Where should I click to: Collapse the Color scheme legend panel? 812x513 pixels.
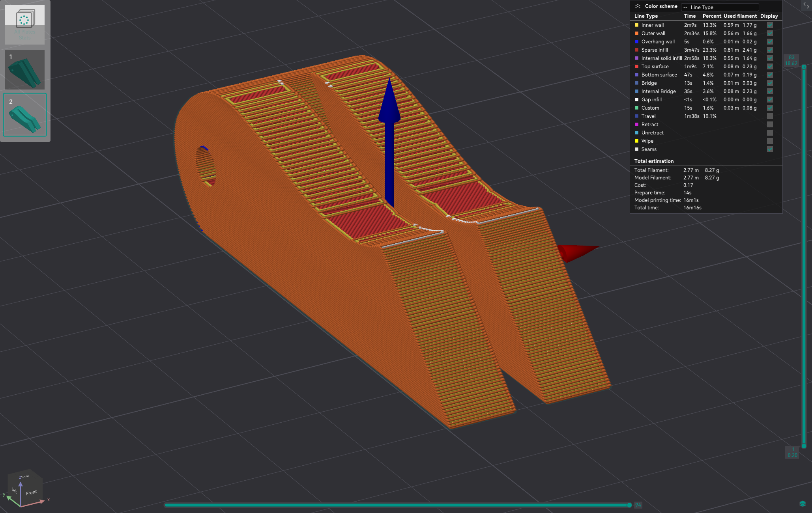[638, 6]
